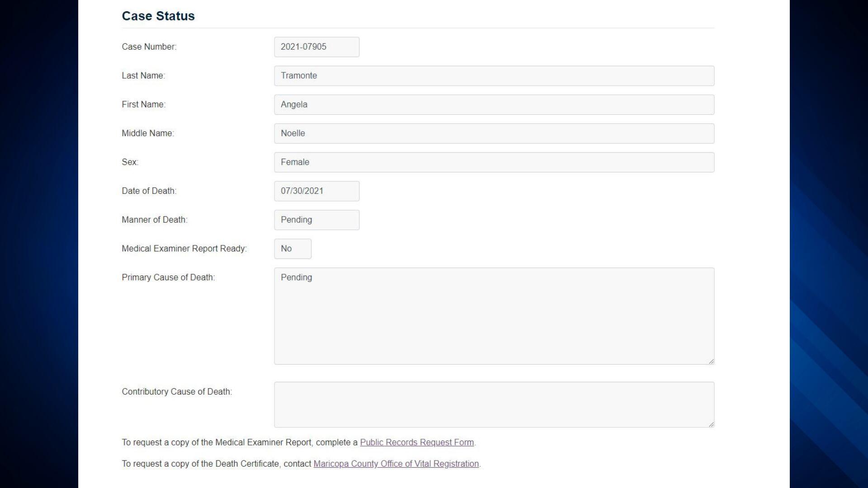Click the Primary Cause of Death textarea
This screenshot has height=488, width=868.
pyautogui.click(x=494, y=316)
